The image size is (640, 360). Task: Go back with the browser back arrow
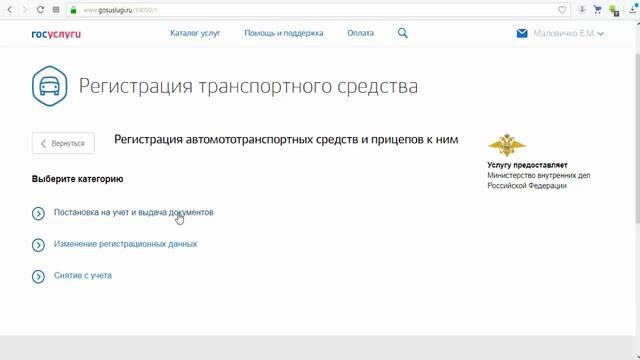click(10, 9)
